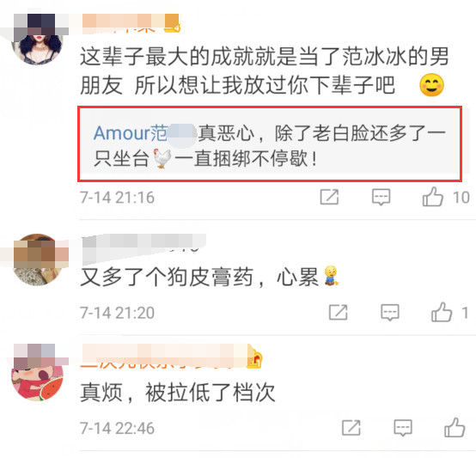Share the 7-14 21:20 comment
The height and width of the screenshot is (458, 476).
[x=339, y=312]
